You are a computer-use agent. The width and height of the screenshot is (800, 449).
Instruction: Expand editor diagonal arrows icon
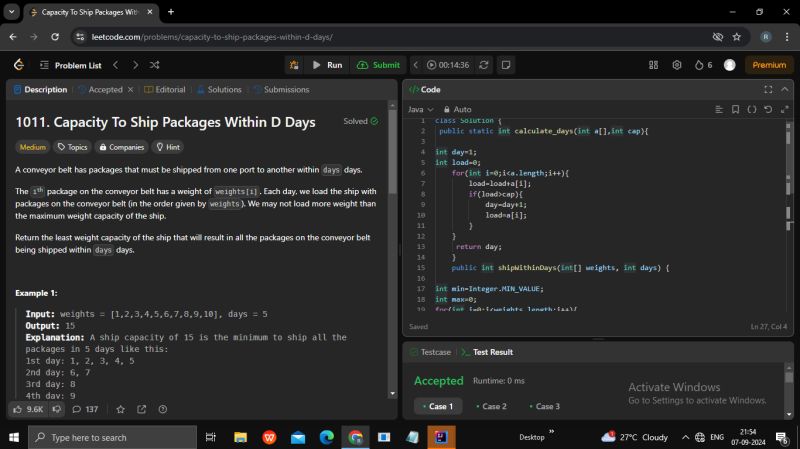coord(785,109)
